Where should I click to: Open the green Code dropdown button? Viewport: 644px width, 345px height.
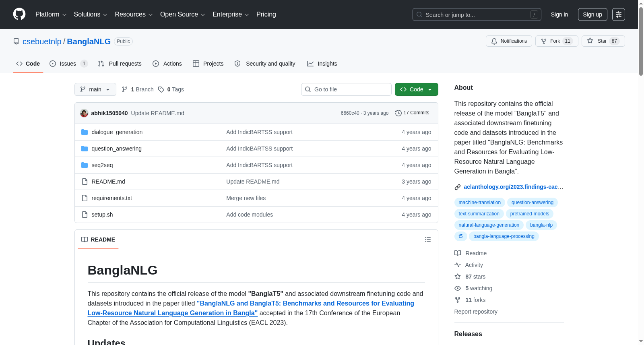click(x=417, y=89)
